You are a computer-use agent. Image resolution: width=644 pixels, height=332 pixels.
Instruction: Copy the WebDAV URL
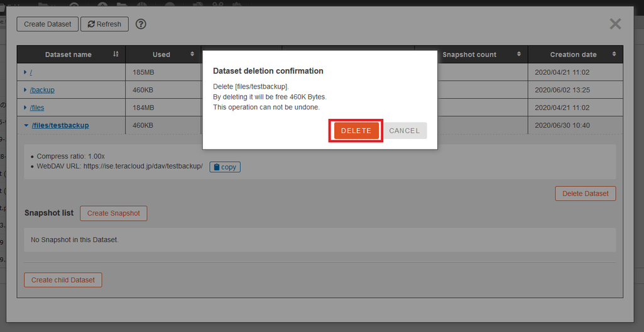[x=225, y=167]
